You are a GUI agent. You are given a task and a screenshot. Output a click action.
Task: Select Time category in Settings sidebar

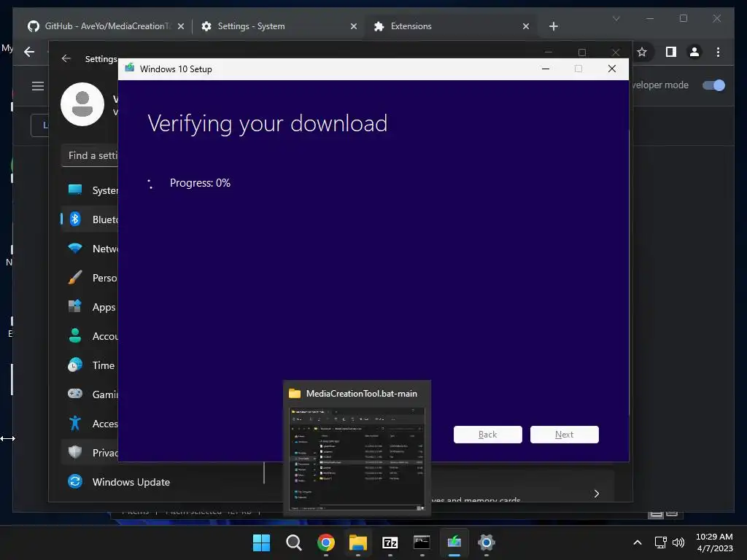(90, 365)
